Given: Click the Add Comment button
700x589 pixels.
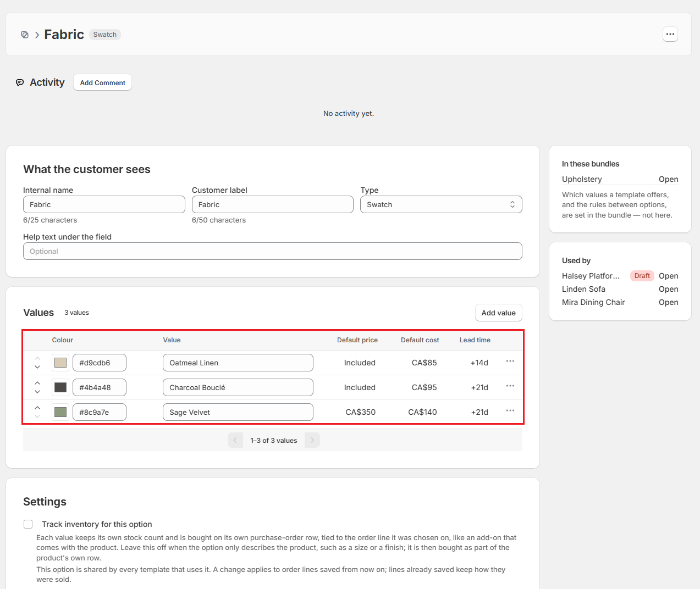Looking at the screenshot, I should [x=102, y=82].
